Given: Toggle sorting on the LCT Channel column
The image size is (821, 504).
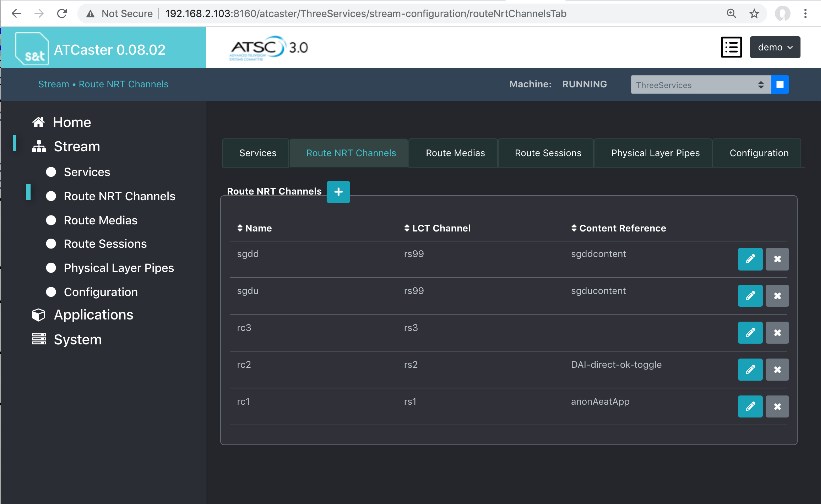Looking at the screenshot, I should click(x=407, y=228).
